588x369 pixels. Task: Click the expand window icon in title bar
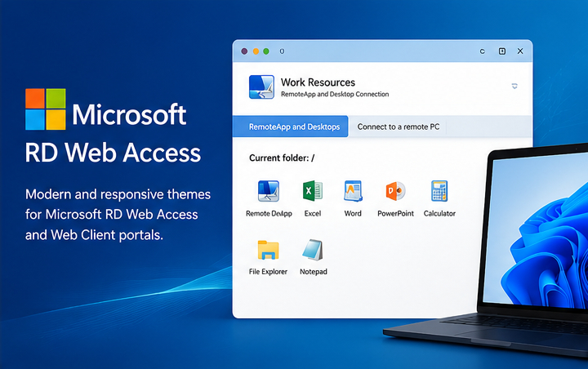click(x=502, y=51)
